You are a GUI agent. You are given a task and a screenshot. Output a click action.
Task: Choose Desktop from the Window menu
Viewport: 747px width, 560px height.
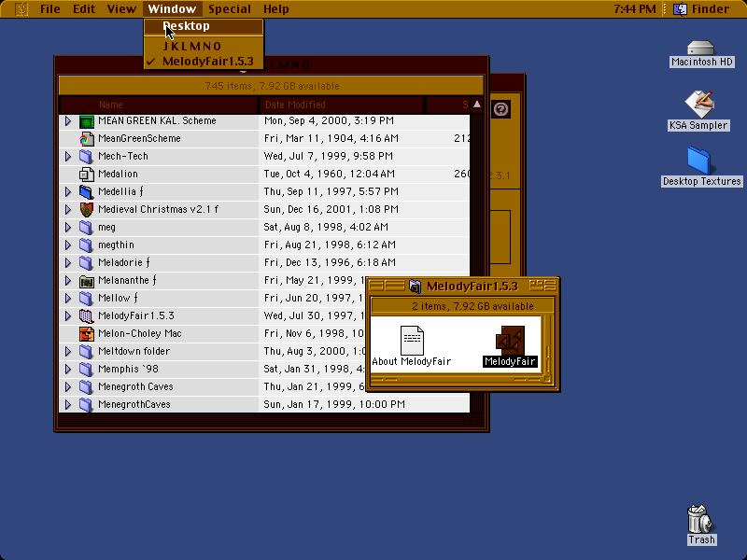click(204, 26)
